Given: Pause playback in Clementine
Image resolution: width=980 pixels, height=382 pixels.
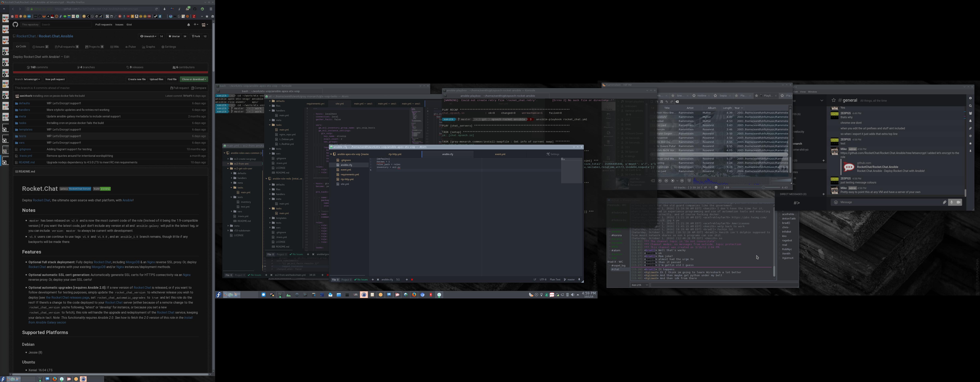Looking at the screenshot, I should pyautogui.click(x=666, y=181).
